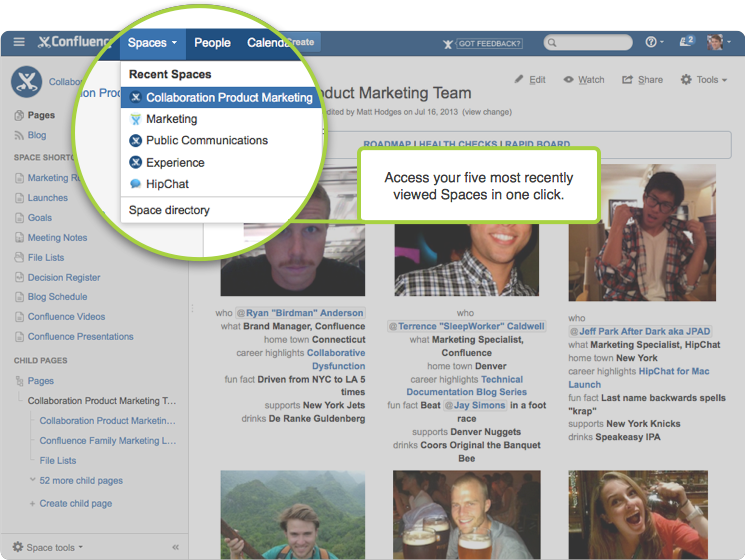
Task: Open the Meeting Notes shortcut
Action: tap(57, 237)
